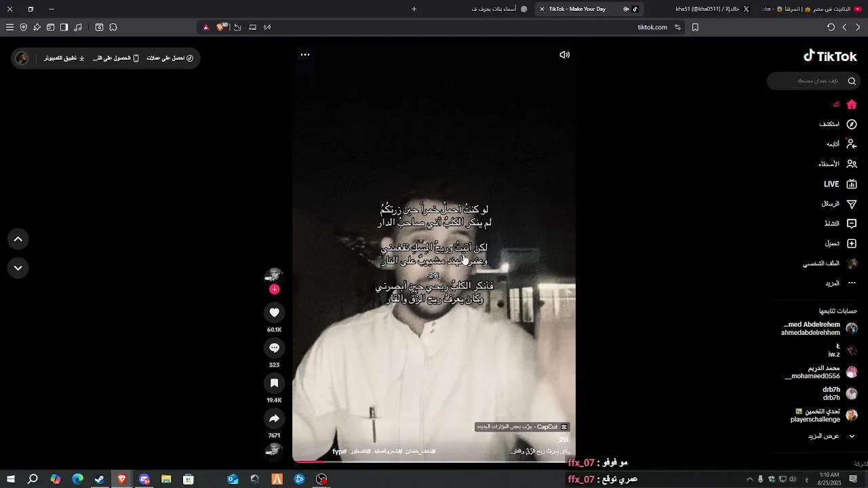This screenshot has width=868, height=488.
Task: Open the drb7h followed account
Action: (840, 394)
